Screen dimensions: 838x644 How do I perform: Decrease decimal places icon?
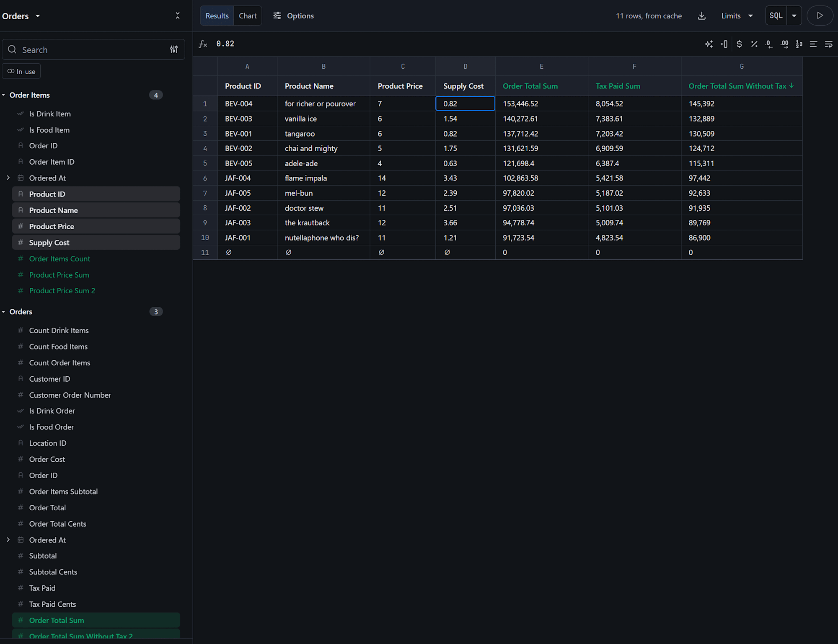point(769,44)
